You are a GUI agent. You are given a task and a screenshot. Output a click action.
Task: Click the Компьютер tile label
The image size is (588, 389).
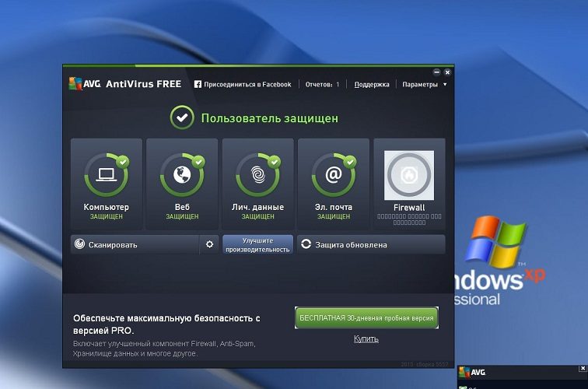pos(106,207)
